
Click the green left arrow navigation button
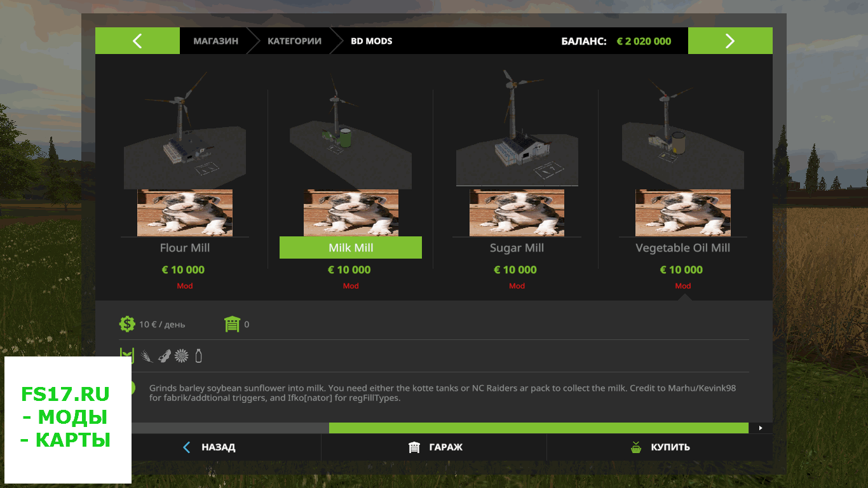coord(137,41)
